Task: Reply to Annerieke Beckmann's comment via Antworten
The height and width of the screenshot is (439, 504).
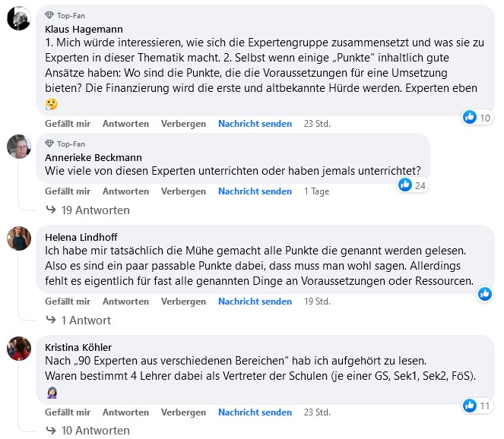Action: click(125, 191)
